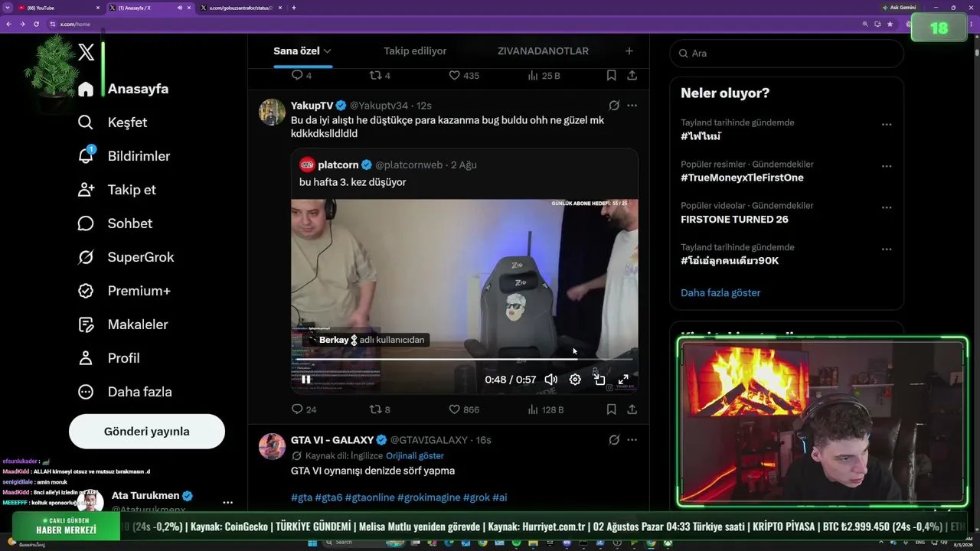Bookmark the YakupTV post

tap(611, 409)
